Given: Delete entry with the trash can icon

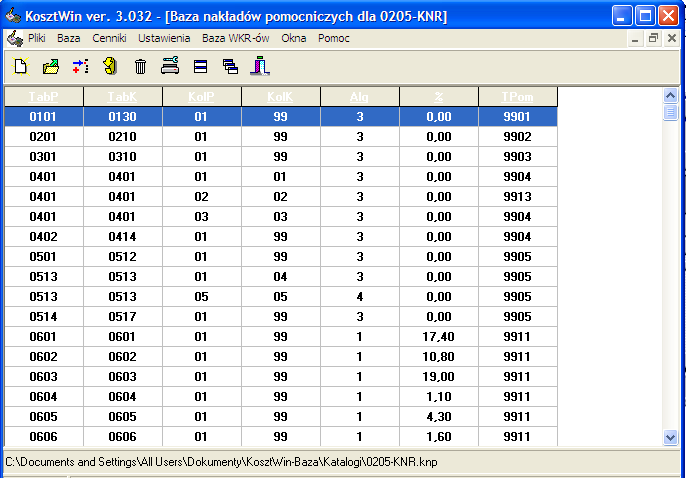Looking at the screenshot, I should click(140, 67).
